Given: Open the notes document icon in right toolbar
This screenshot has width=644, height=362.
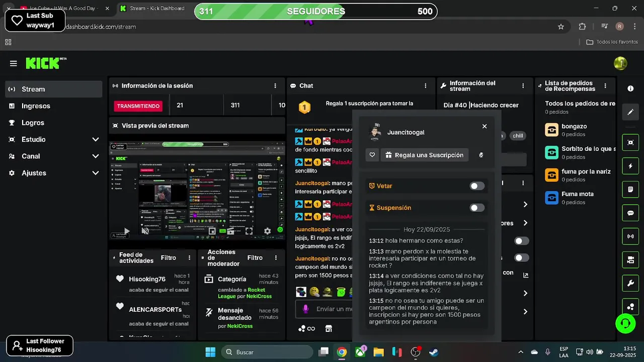Looking at the screenshot, I should 630,190.
